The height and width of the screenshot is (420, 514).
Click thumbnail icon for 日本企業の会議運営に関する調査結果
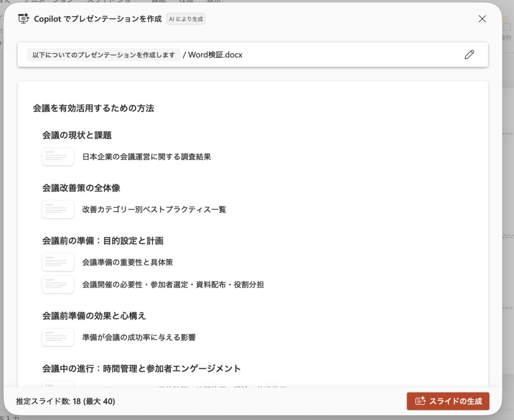coord(58,157)
